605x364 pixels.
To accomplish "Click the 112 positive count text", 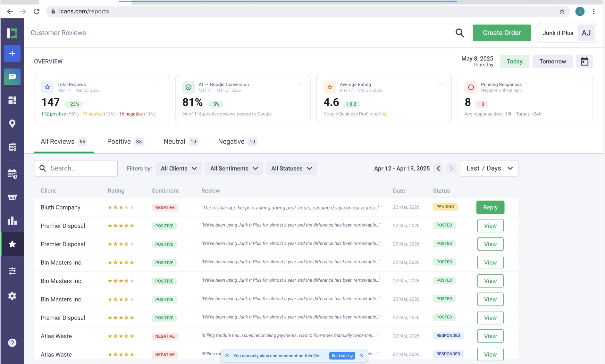I will click(54, 114).
